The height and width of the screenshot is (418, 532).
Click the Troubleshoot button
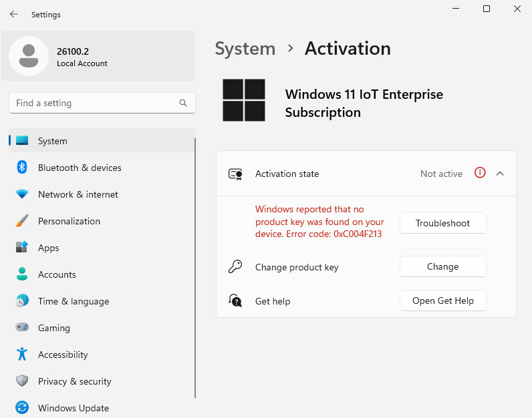pos(442,223)
